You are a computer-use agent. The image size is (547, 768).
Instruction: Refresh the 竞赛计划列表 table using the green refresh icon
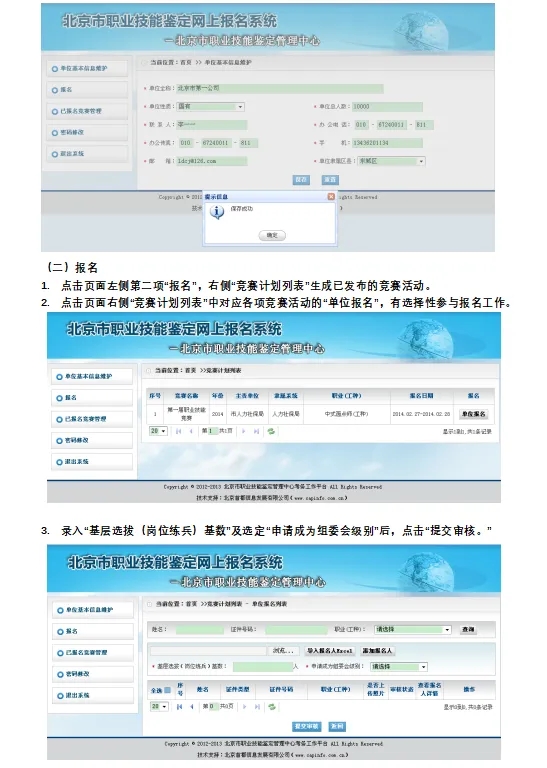pos(271,431)
